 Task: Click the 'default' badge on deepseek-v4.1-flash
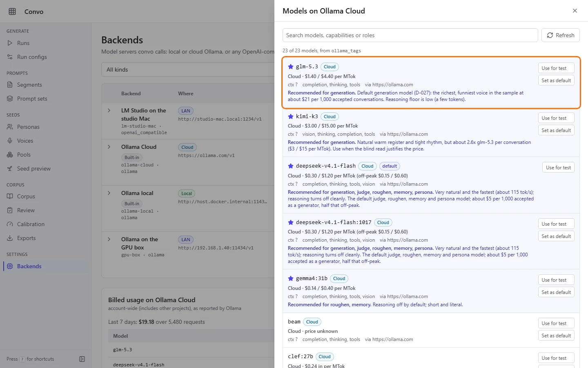[x=390, y=166]
